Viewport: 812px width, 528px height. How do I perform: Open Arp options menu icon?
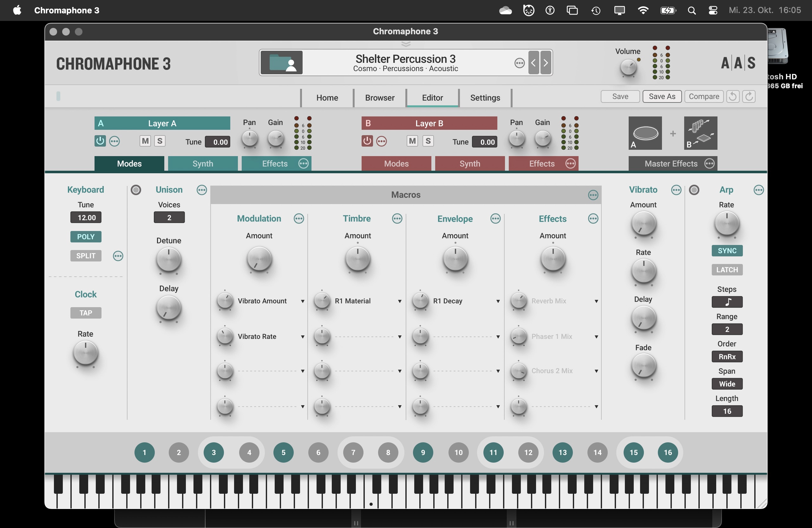pyautogui.click(x=758, y=190)
